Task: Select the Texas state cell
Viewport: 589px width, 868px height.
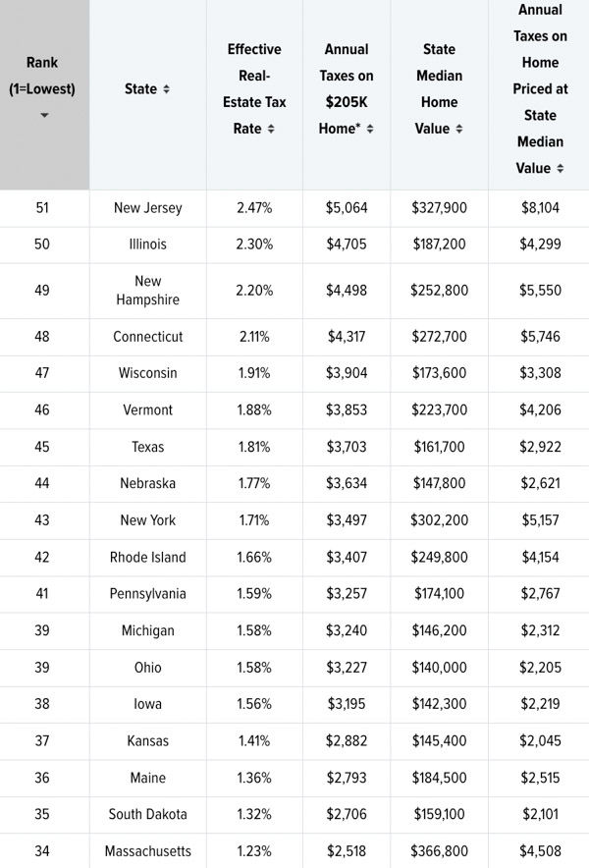Action: [147, 447]
